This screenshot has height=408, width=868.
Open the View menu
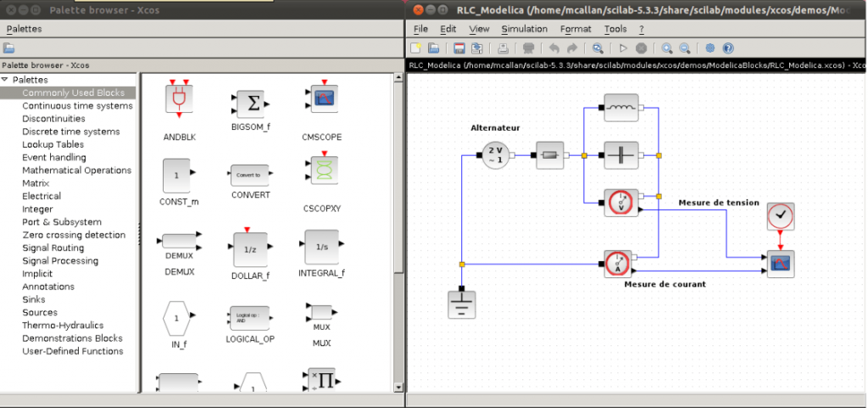(x=480, y=29)
